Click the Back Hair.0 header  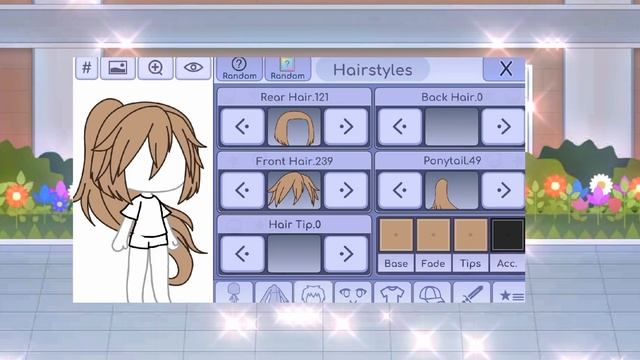(x=451, y=97)
